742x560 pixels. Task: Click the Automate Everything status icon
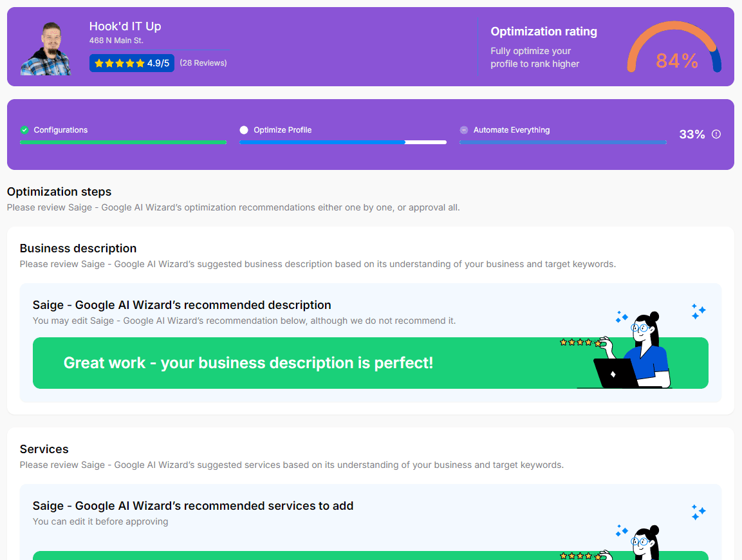(464, 130)
